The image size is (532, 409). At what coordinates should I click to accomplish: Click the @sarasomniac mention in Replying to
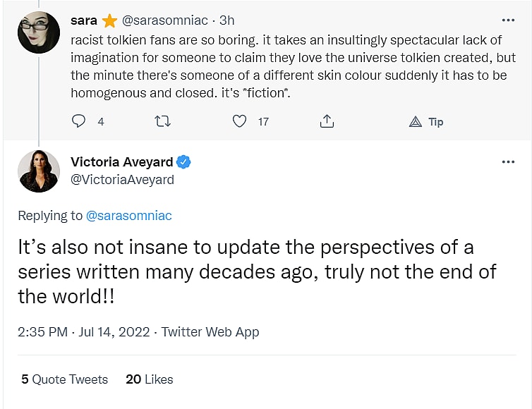[x=128, y=216]
